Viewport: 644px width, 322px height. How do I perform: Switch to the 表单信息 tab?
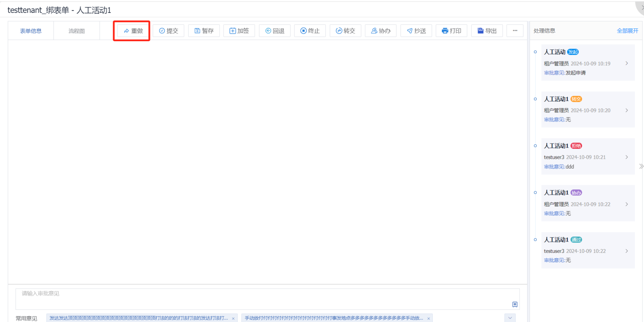[x=31, y=31]
